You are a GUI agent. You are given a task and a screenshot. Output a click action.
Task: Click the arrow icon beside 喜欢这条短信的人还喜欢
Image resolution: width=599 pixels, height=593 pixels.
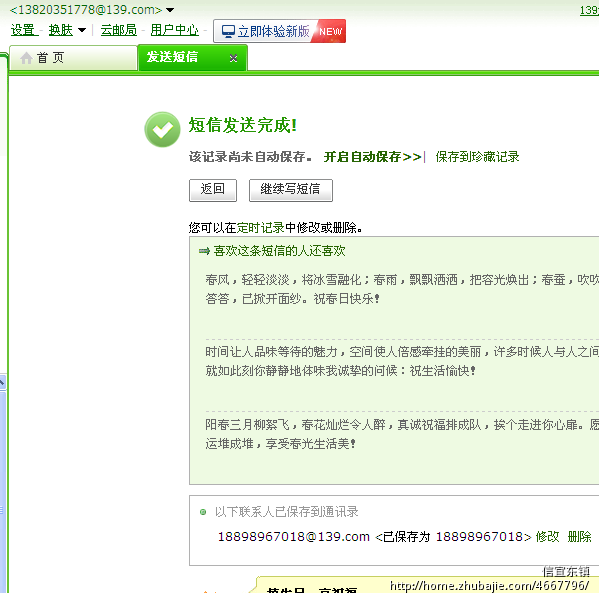coord(204,251)
